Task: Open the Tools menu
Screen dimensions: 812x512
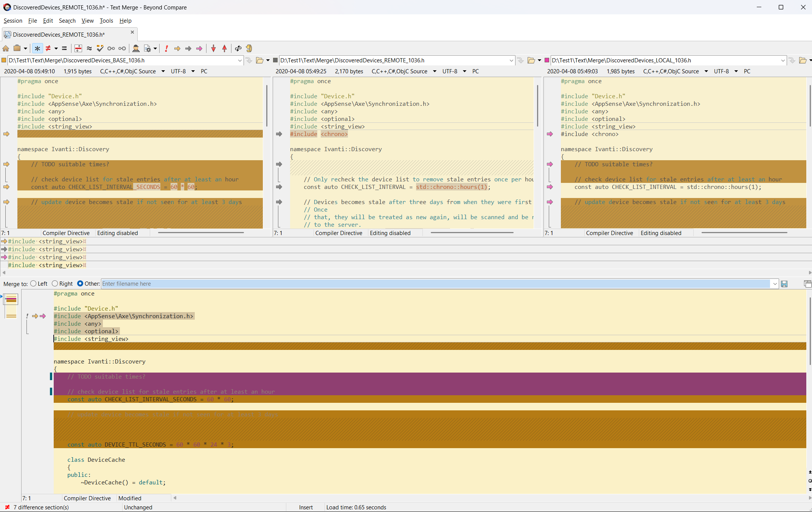Action: (106, 21)
